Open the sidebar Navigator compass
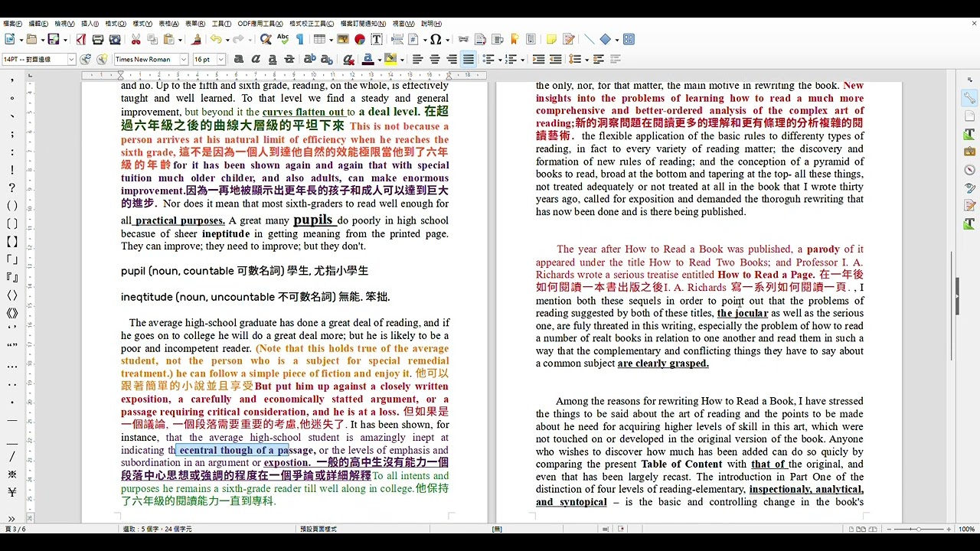The height and width of the screenshot is (551, 980). click(x=969, y=170)
